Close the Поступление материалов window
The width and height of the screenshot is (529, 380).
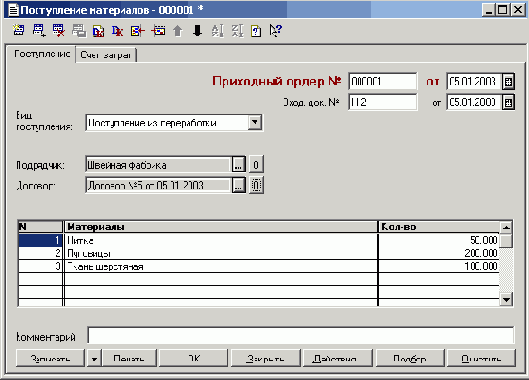click(518, 10)
